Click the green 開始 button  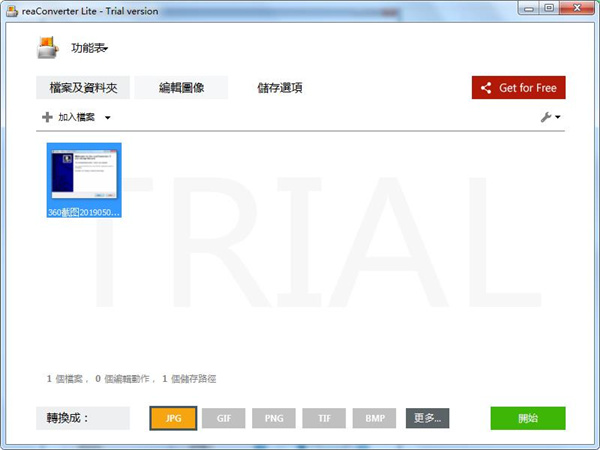[x=528, y=418]
